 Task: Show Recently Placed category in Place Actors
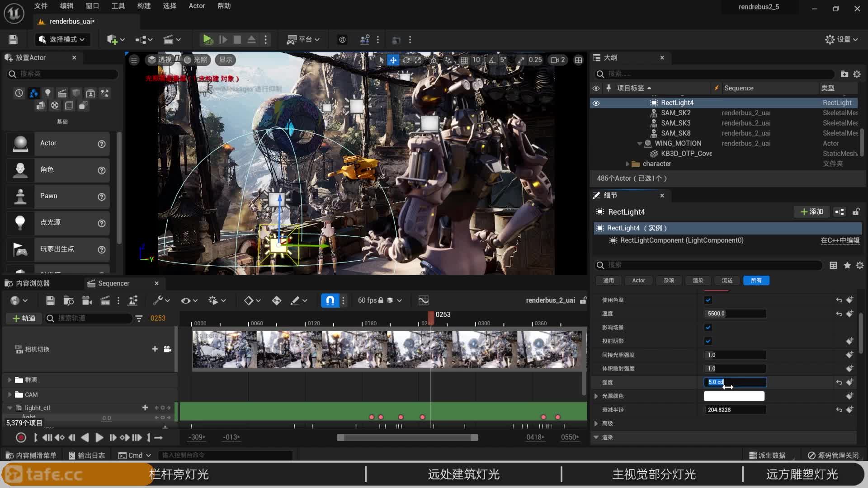[x=19, y=93]
